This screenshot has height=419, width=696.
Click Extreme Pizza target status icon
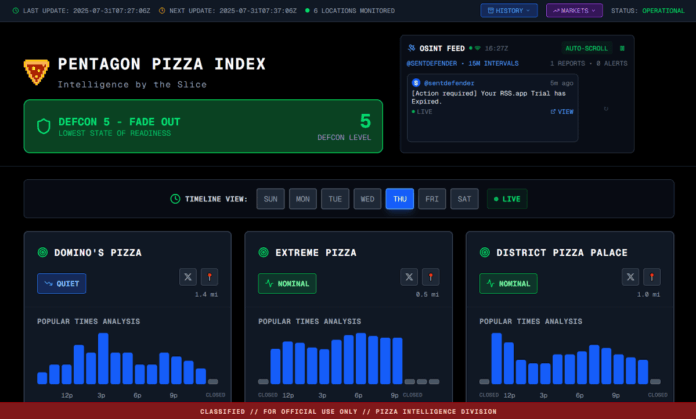264,253
